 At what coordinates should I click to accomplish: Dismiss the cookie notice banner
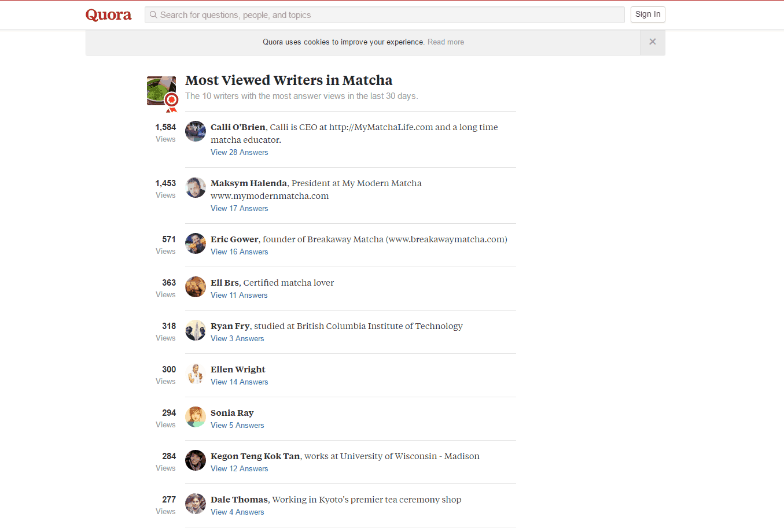point(653,42)
